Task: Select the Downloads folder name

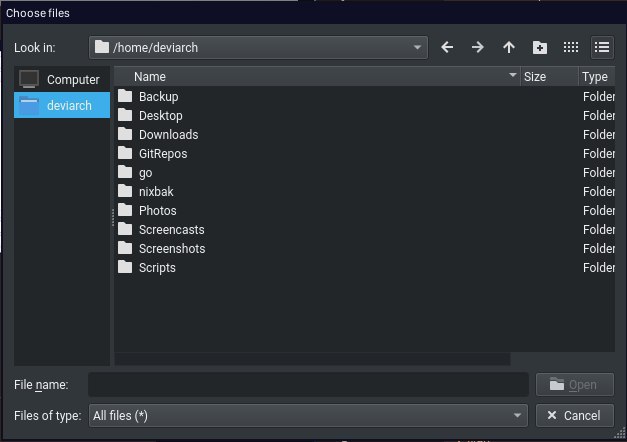Action: [168, 134]
